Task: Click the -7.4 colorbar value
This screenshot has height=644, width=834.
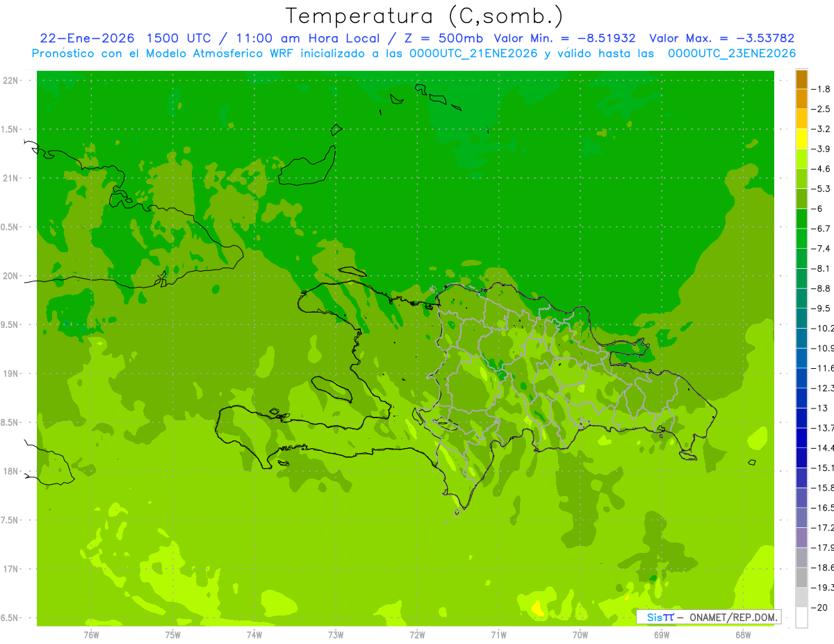Action: click(821, 249)
